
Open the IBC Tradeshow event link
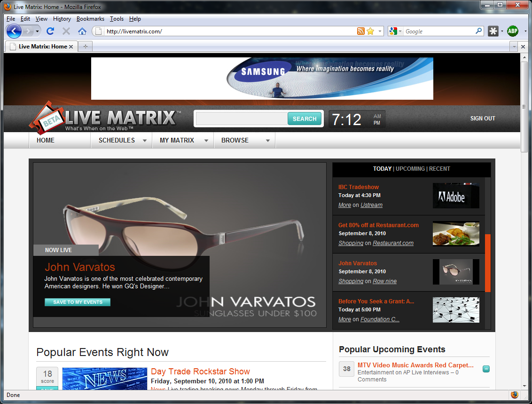(358, 187)
